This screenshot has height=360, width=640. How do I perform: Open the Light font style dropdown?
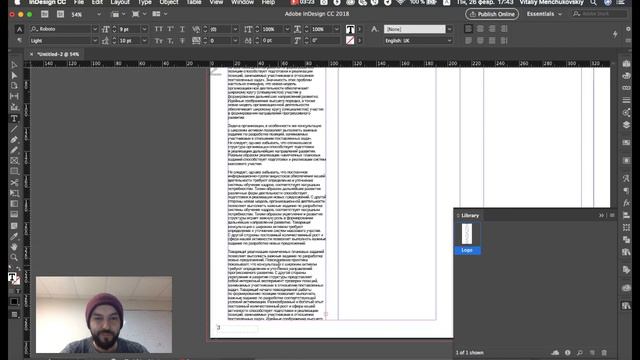click(x=95, y=41)
